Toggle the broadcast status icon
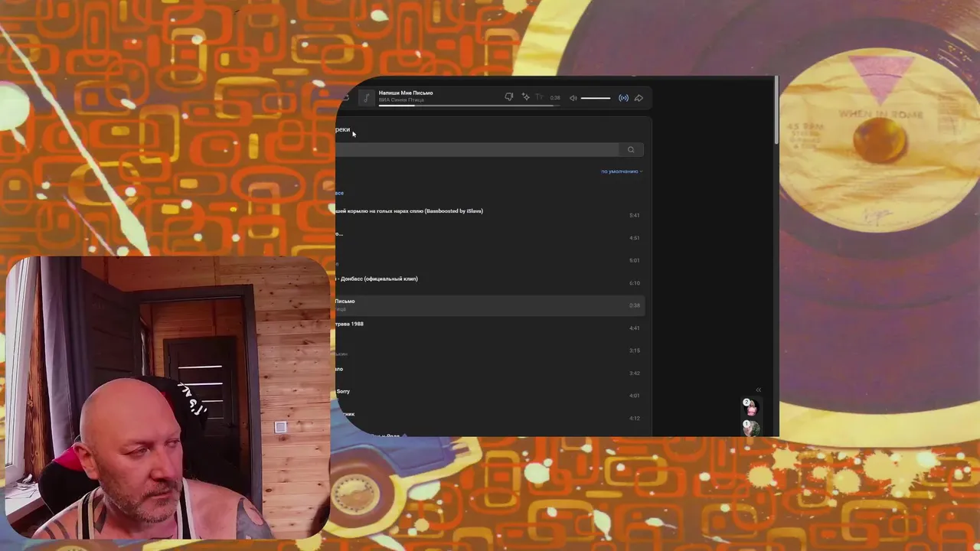The image size is (980, 551). 623,98
